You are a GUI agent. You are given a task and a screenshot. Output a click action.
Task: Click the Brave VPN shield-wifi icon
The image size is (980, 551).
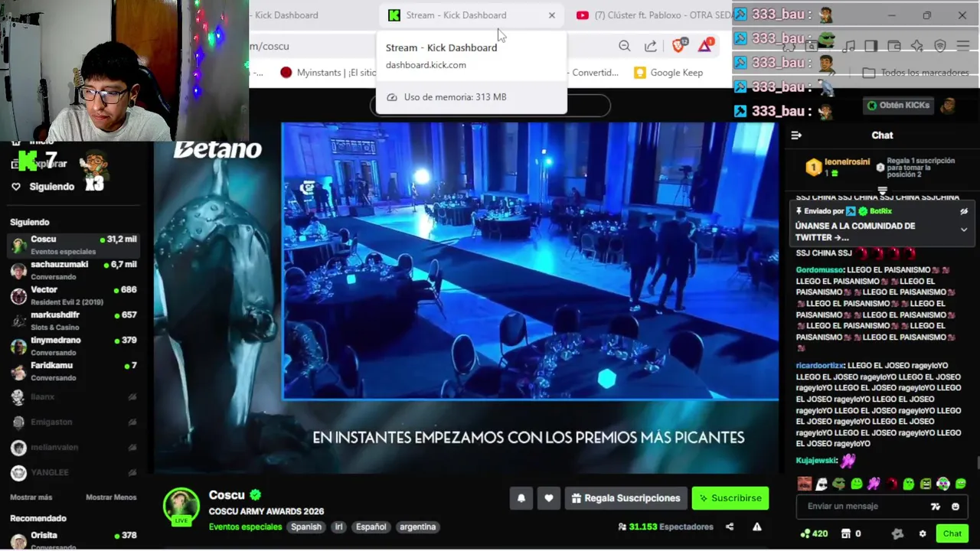coord(940,46)
